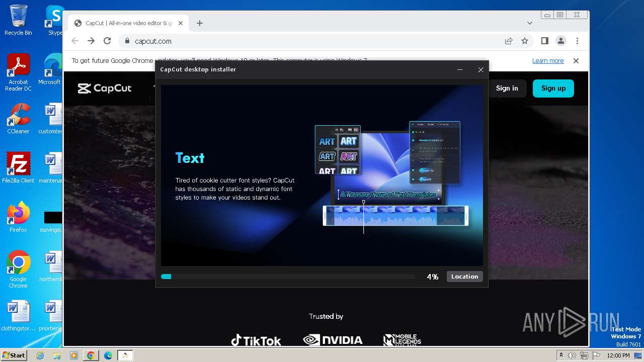
Task: Open Chrome profile avatar
Action: (561, 41)
